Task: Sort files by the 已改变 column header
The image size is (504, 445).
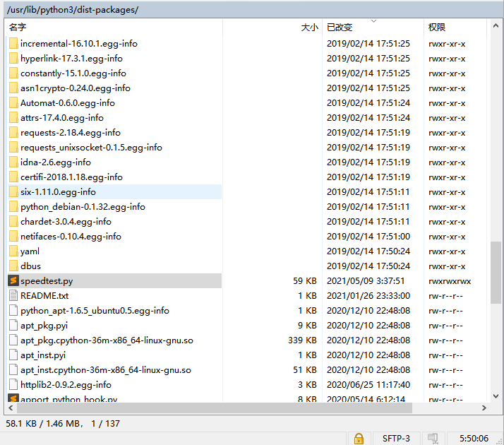Action: (x=373, y=27)
